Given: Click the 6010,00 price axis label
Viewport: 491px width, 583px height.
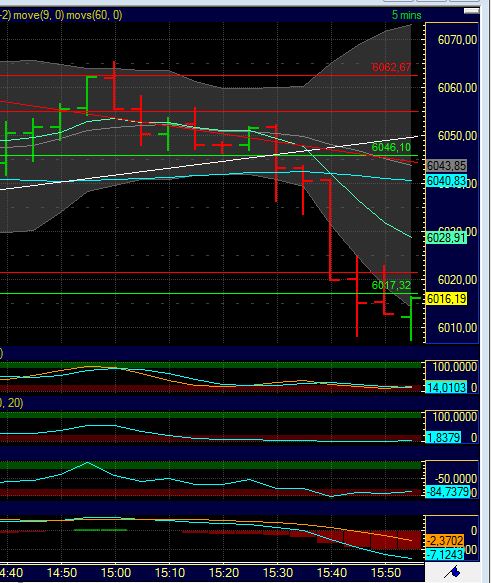Looking at the screenshot, I should [x=457, y=328].
